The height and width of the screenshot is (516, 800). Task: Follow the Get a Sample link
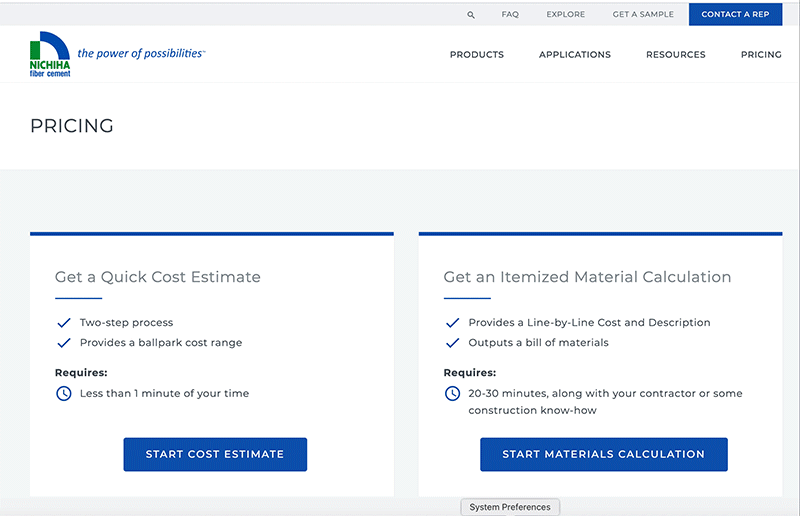point(643,15)
